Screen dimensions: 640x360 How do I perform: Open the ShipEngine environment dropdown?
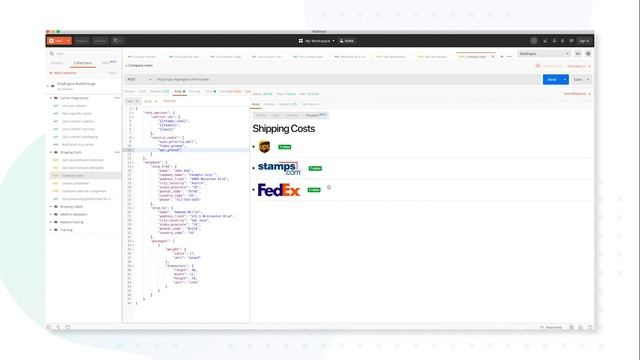click(544, 53)
